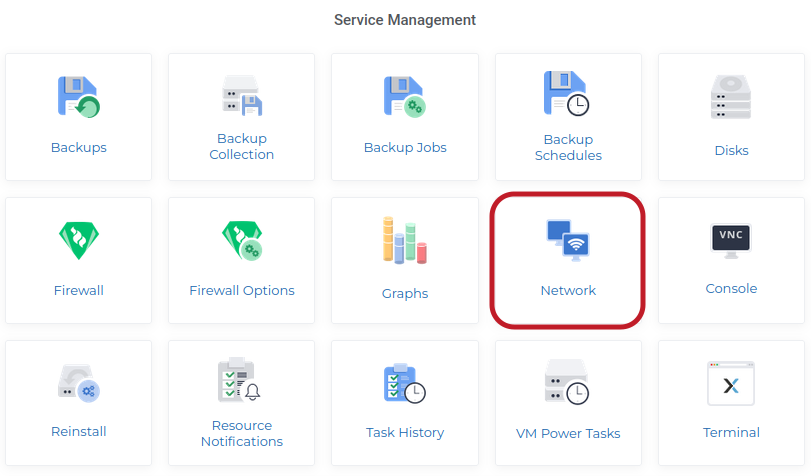This screenshot has width=811, height=476.
Task: Select the Task History clipboard icon
Action: click(x=404, y=384)
